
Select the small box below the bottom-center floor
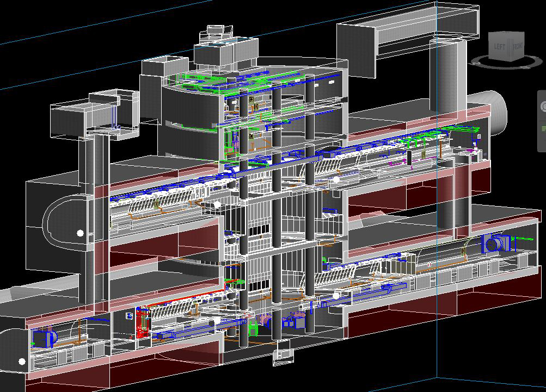pos(282,354)
